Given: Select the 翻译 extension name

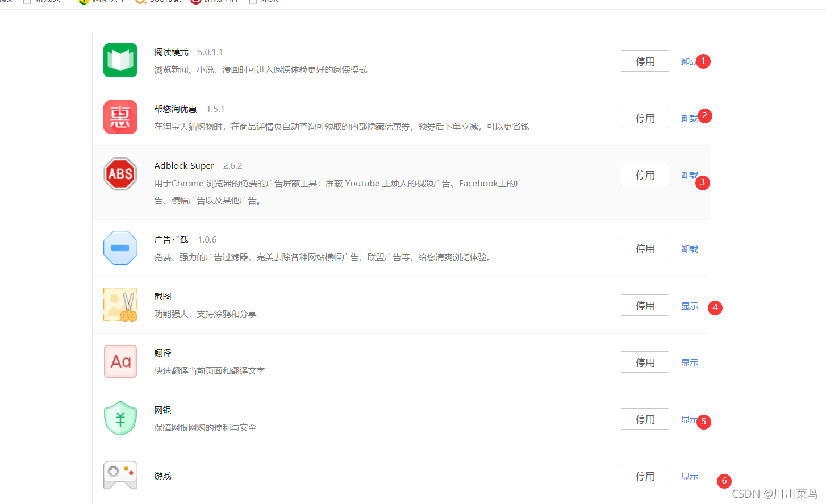Looking at the screenshot, I should click(162, 353).
